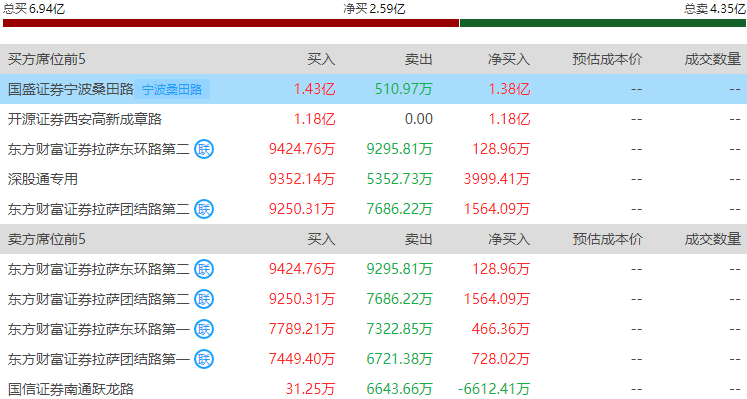
Task: Open 开源证券西安高新成章路 seat details
Action: point(85,119)
